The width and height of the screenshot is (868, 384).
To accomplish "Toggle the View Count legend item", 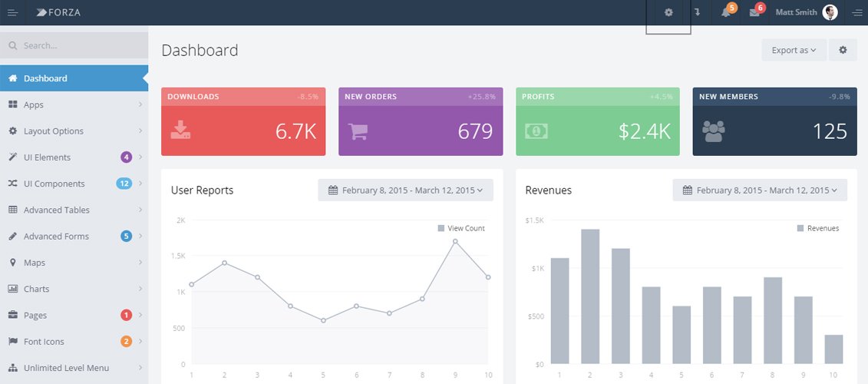I will [x=461, y=228].
